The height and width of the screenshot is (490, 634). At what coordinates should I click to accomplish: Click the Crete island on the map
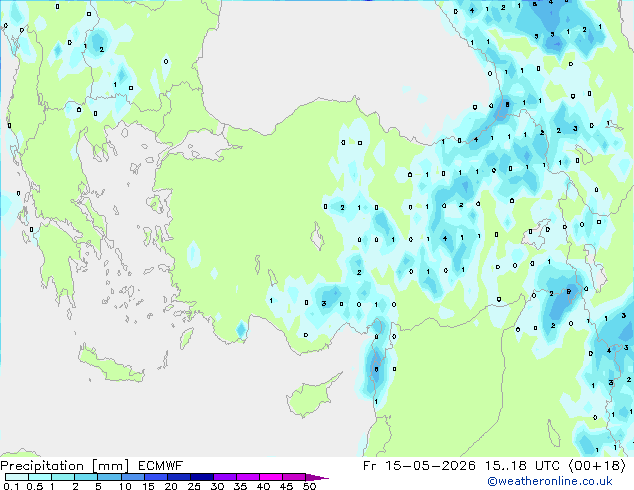(x=110, y=365)
